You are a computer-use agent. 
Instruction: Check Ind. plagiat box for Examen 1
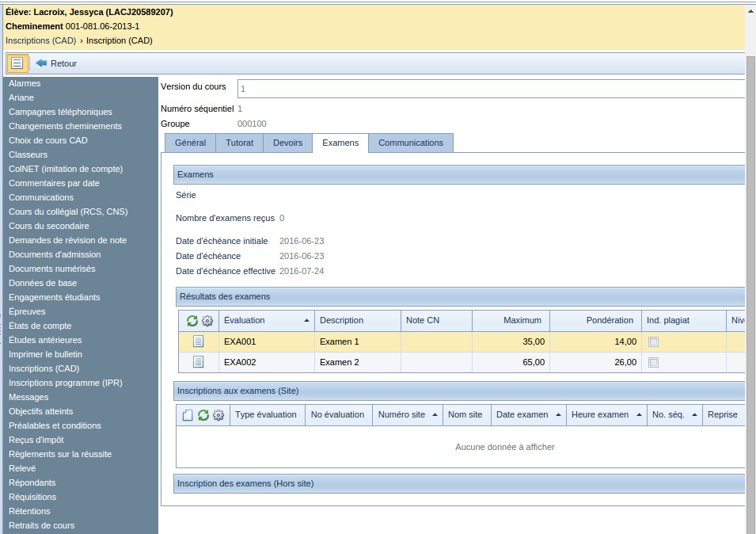pos(653,341)
